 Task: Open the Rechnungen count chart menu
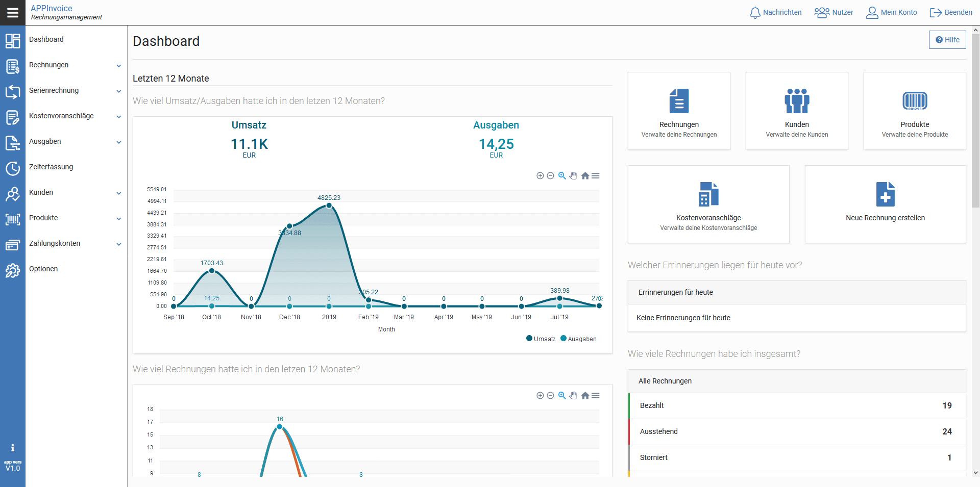pyautogui.click(x=595, y=395)
